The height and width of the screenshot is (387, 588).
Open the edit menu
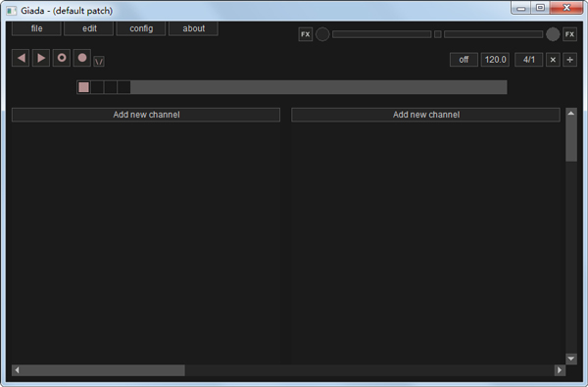click(x=89, y=28)
